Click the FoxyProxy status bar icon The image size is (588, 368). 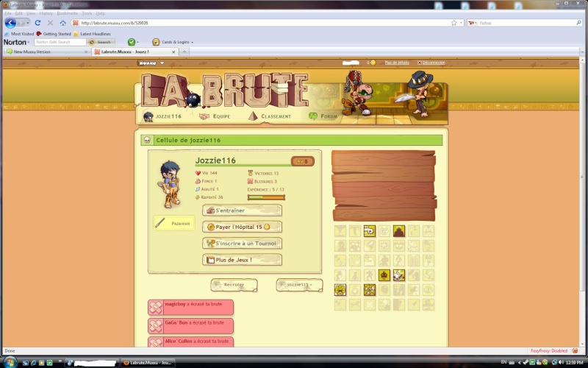(x=575, y=351)
